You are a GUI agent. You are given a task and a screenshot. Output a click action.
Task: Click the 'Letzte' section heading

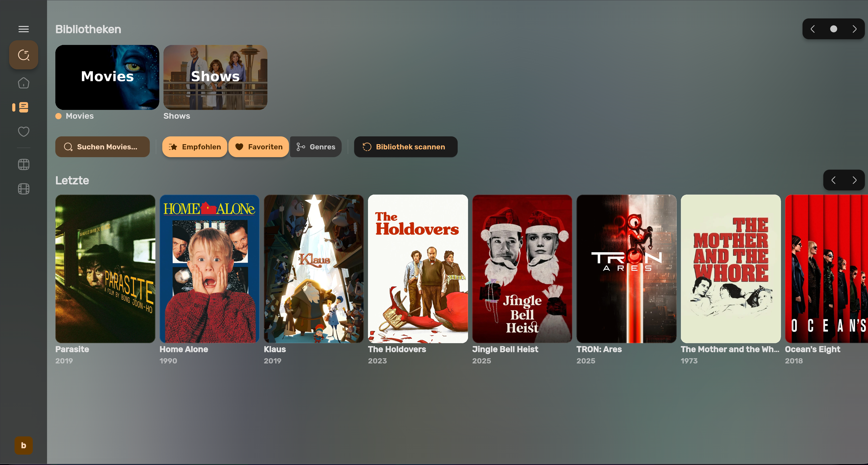click(72, 180)
